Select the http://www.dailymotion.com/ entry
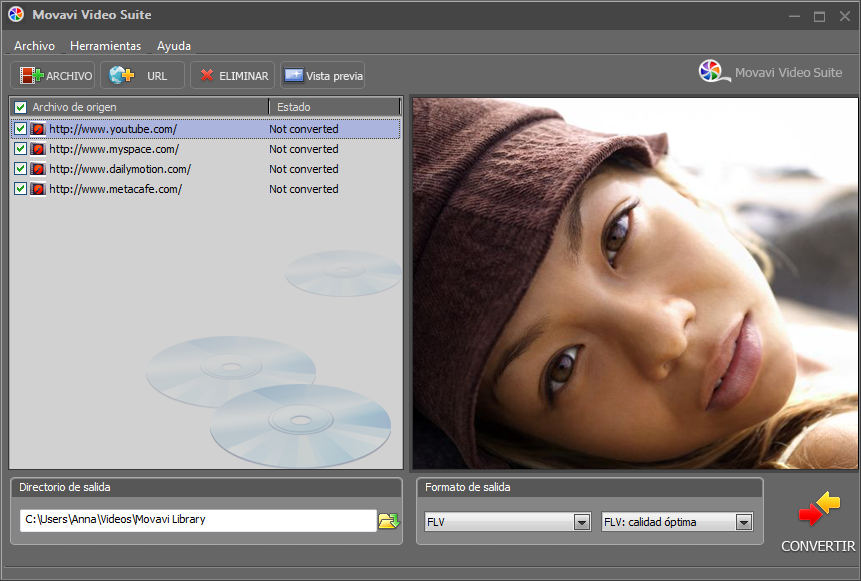Image resolution: width=861 pixels, height=581 pixels. [x=120, y=169]
